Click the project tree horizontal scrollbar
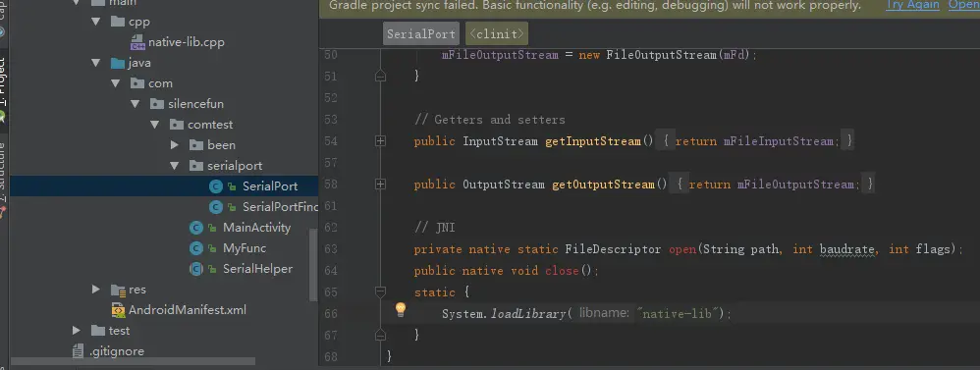980x370 pixels. point(133,361)
